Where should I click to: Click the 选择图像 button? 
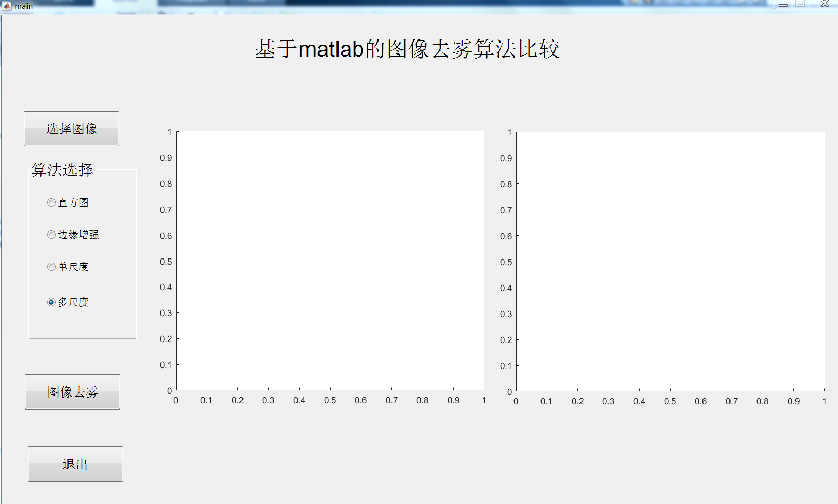[72, 129]
